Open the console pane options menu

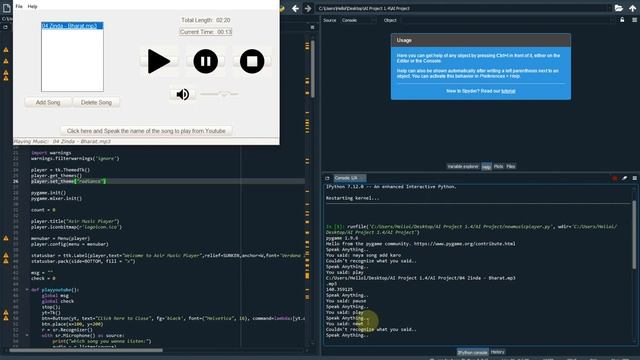point(634,178)
